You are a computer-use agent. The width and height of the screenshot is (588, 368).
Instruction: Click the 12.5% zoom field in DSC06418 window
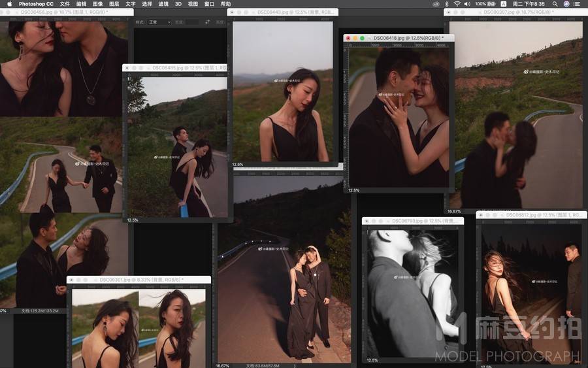(353, 190)
